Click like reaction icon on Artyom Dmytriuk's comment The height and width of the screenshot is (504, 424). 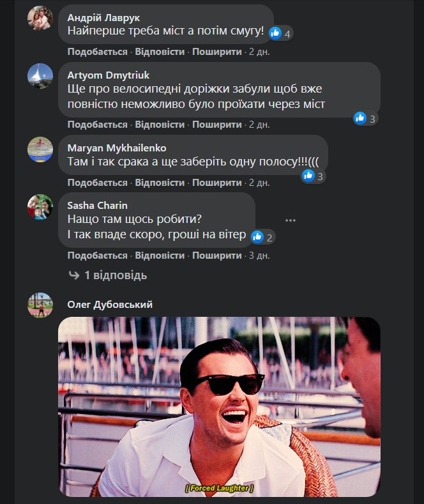(360, 118)
